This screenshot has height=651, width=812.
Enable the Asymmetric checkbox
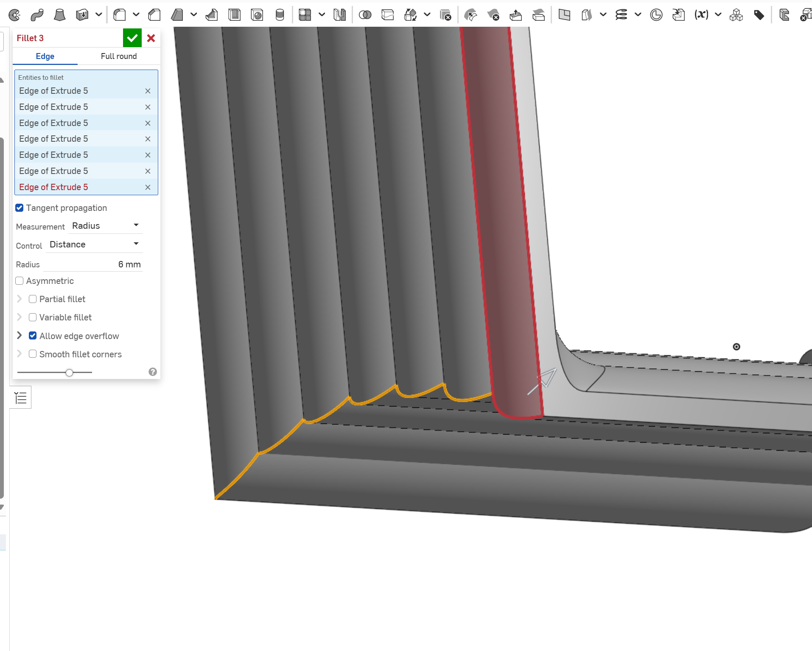pyautogui.click(x=20, y=281)
